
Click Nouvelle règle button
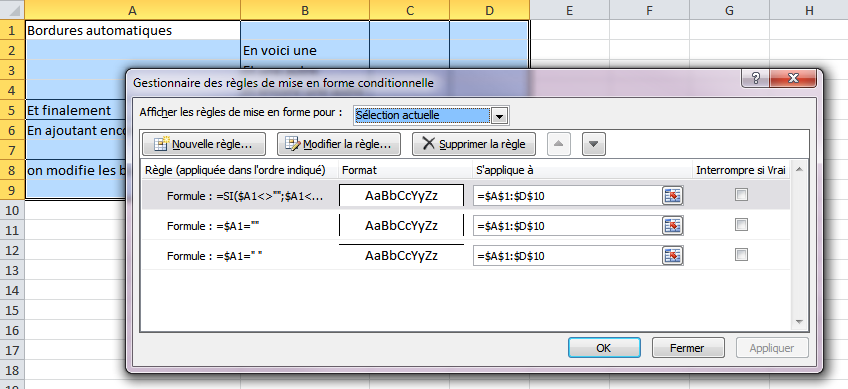[204, 144]
